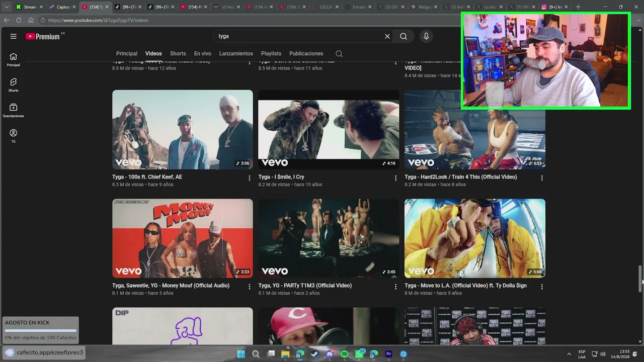Open more options for Hard2Look / Train 4 This

(542, 178)
